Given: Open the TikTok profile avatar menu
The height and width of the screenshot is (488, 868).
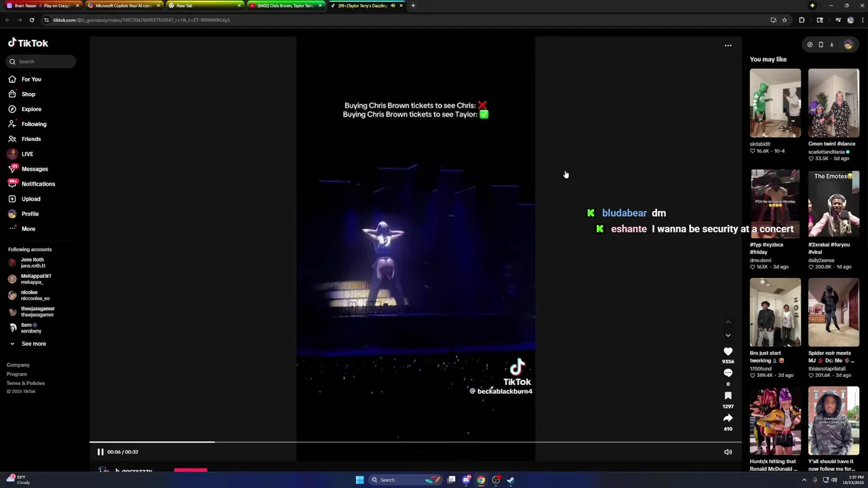Looking at the screenshot, I should 848,45.
